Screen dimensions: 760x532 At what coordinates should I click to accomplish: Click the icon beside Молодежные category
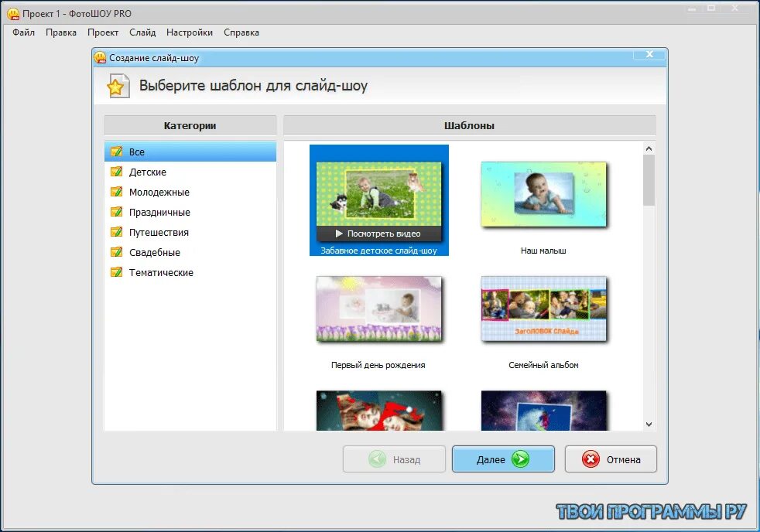pos(116,192)
